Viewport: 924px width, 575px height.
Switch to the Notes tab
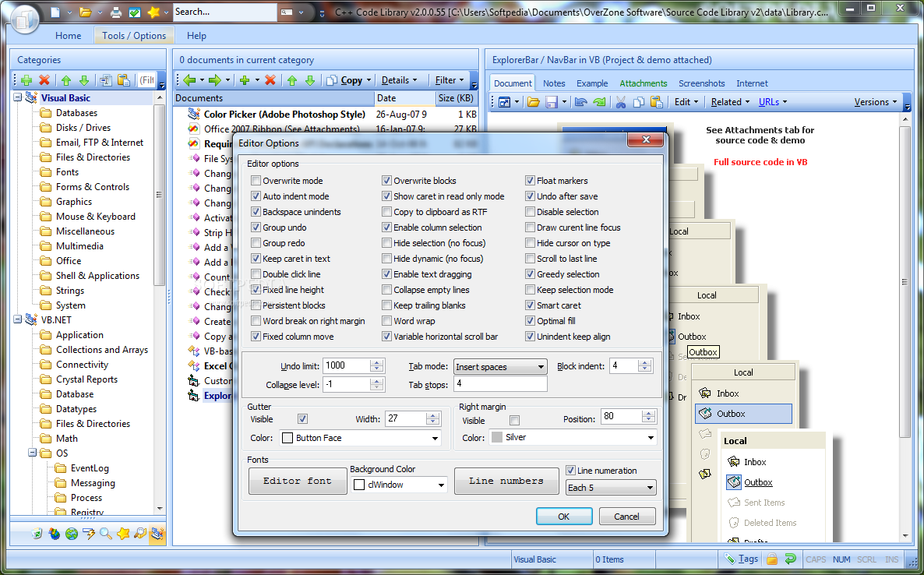click(554, 83)
